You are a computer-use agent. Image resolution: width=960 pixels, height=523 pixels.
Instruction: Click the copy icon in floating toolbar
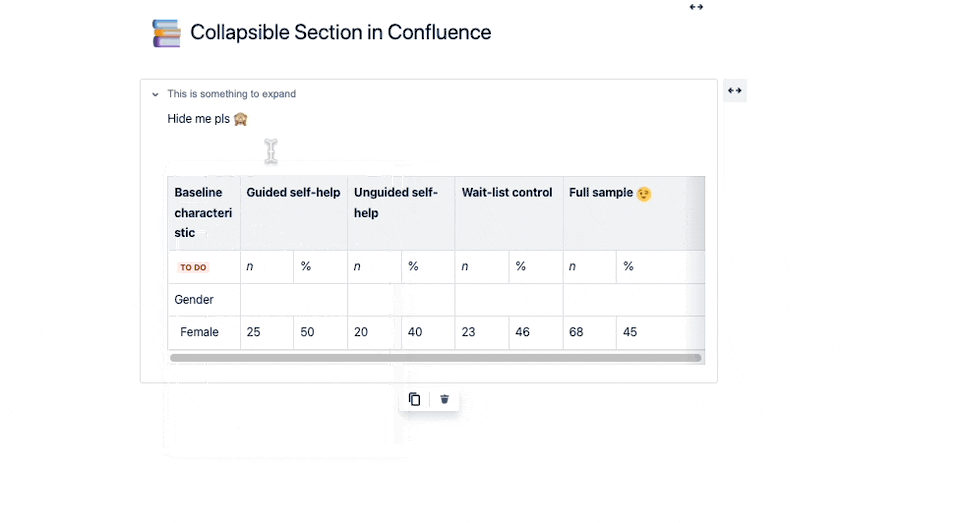pyautogui.click(x=415, y=399)
